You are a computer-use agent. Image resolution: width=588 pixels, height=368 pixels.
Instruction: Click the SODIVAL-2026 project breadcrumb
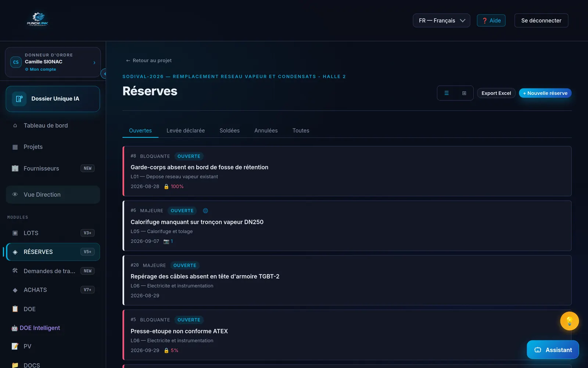(234, 77)
